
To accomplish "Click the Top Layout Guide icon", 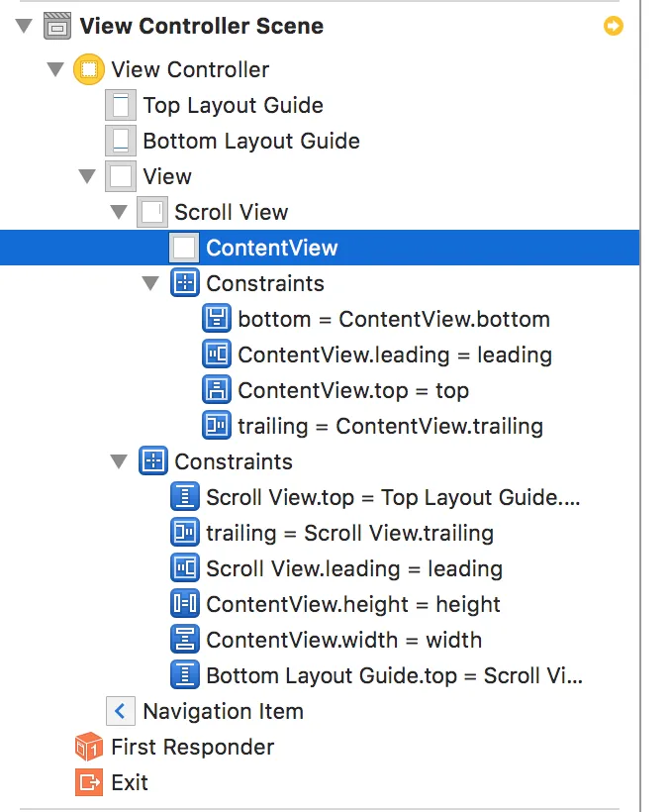I will 121,105.
